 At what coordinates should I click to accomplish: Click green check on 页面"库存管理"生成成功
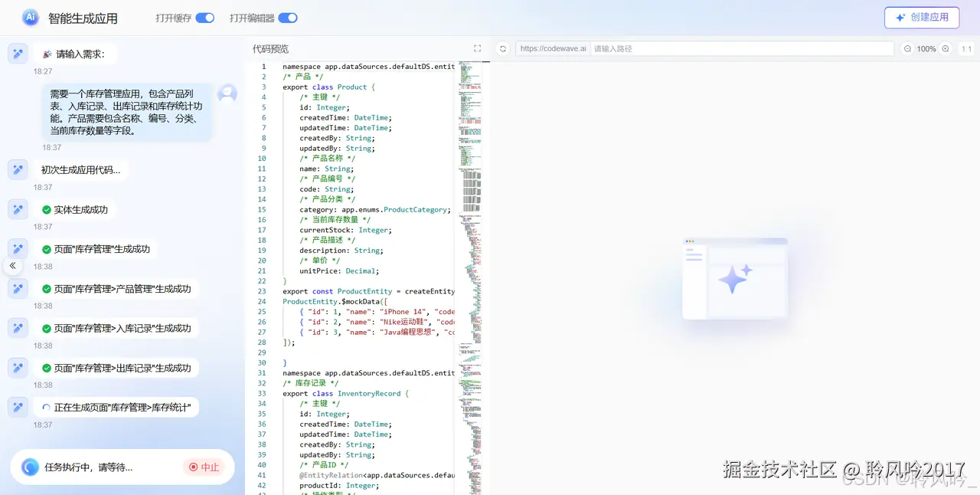point(47,249)
